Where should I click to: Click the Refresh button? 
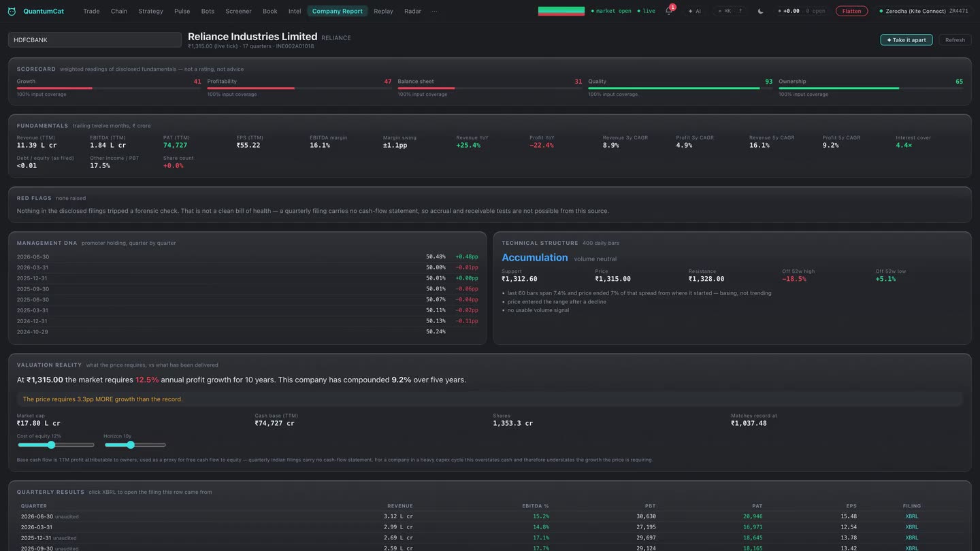coord(955,40)
